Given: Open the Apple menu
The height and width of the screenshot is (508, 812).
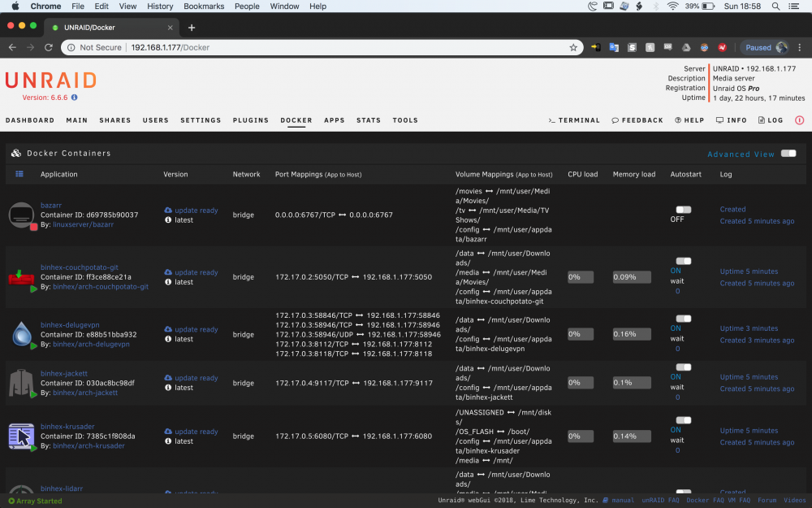Looking at the screenshot, I should click(15, 7).
